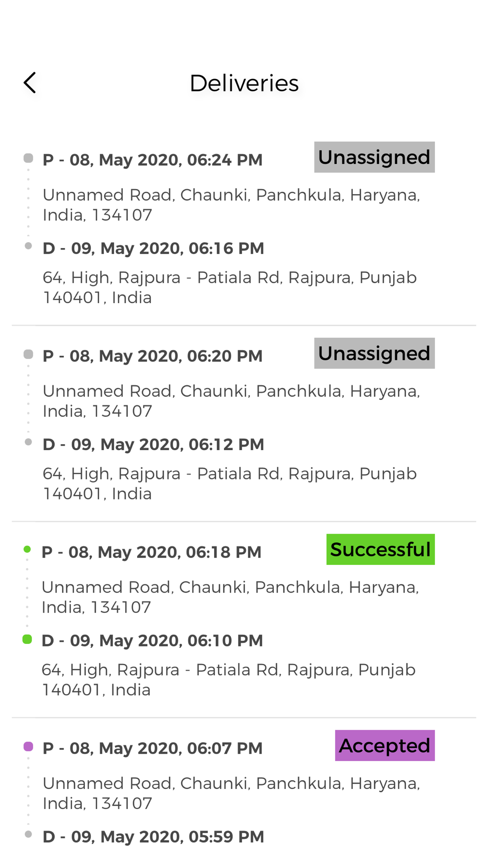Tap the Deliveries page title
This screenshot has width=488, height=868.
244,83
